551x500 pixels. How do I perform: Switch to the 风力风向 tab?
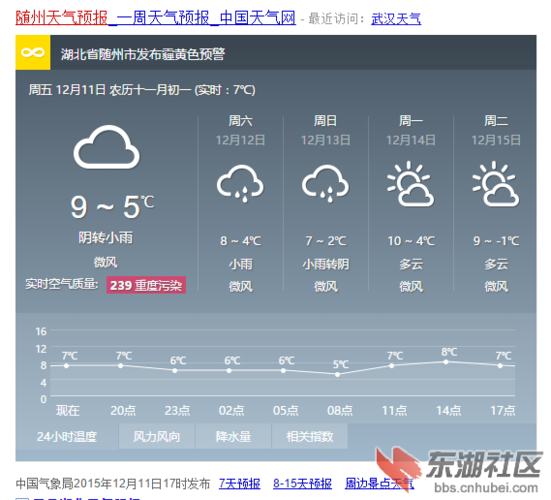point(157,436)
